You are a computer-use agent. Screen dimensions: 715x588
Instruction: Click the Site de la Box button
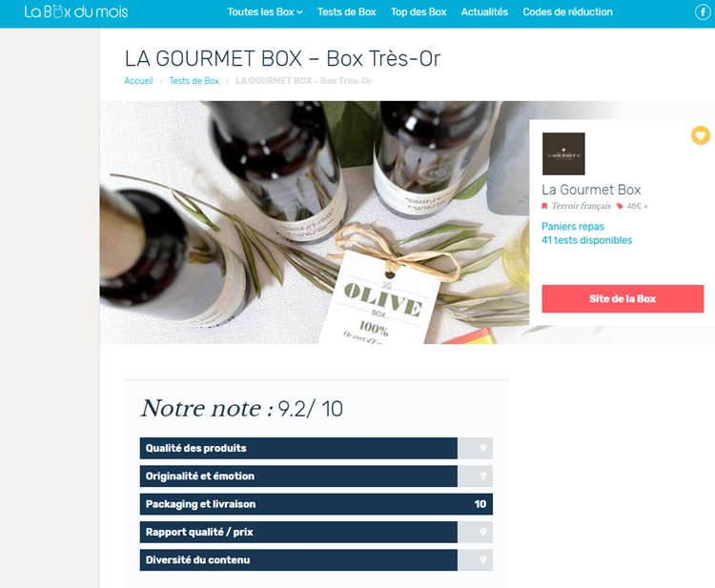[623, 298]
